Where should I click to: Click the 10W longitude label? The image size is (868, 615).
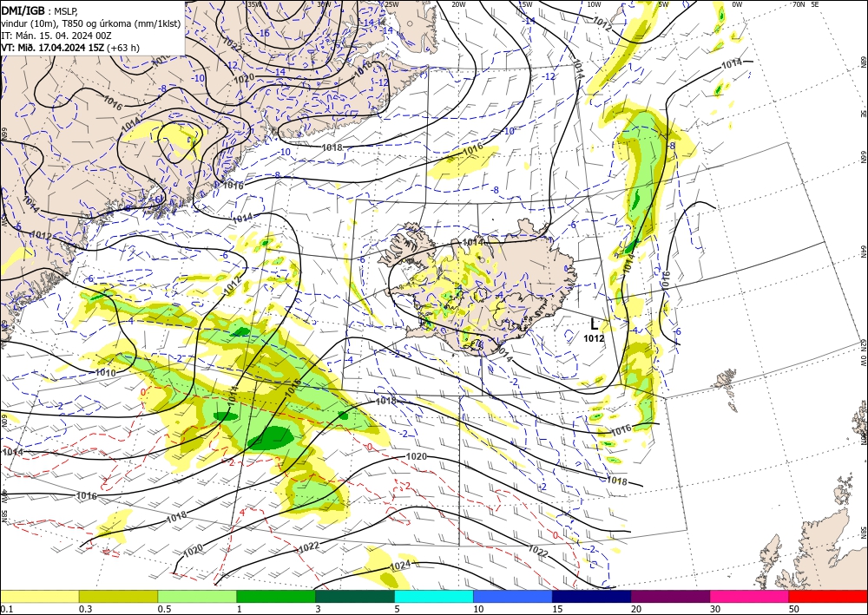coord(594,4)
